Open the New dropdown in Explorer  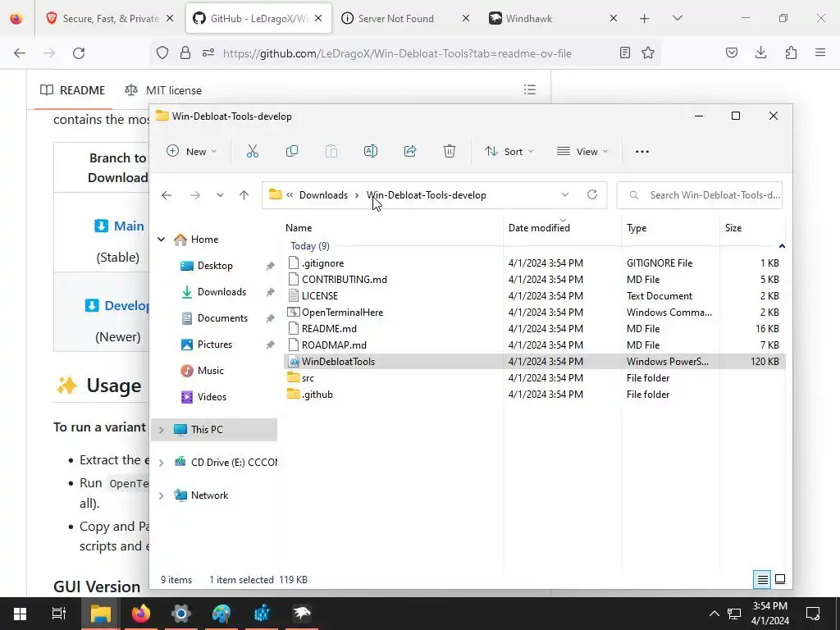coord(191,152)
